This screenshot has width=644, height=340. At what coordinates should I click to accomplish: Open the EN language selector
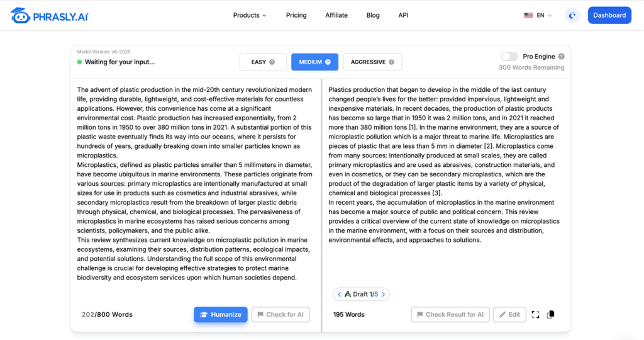pos(538,15)
